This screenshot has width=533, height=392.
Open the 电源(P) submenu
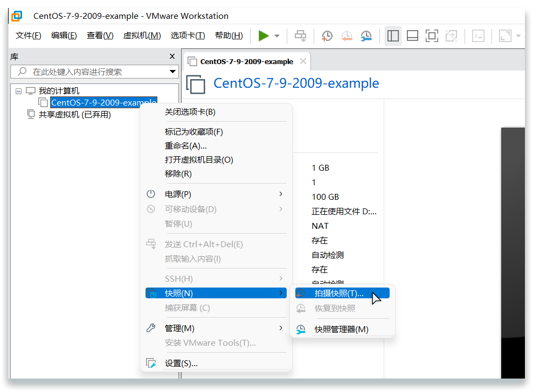[216, 194]
